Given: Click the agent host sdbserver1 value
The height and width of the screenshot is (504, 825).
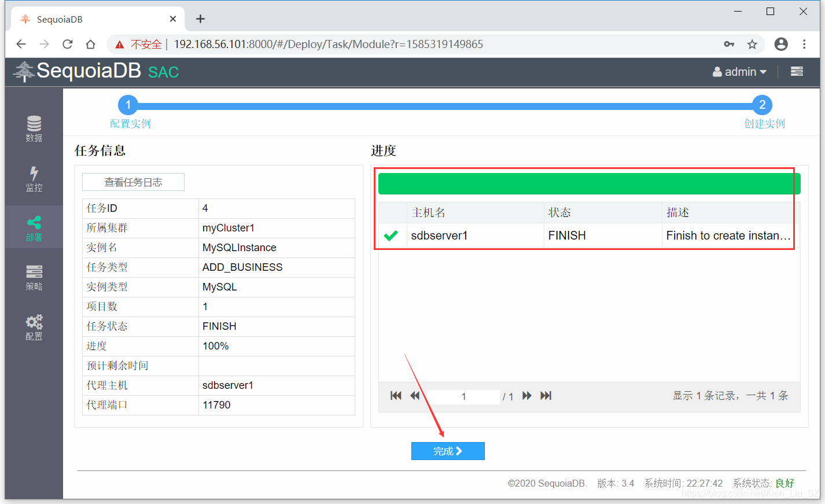Looking at the screenshot, I should 228,385.
